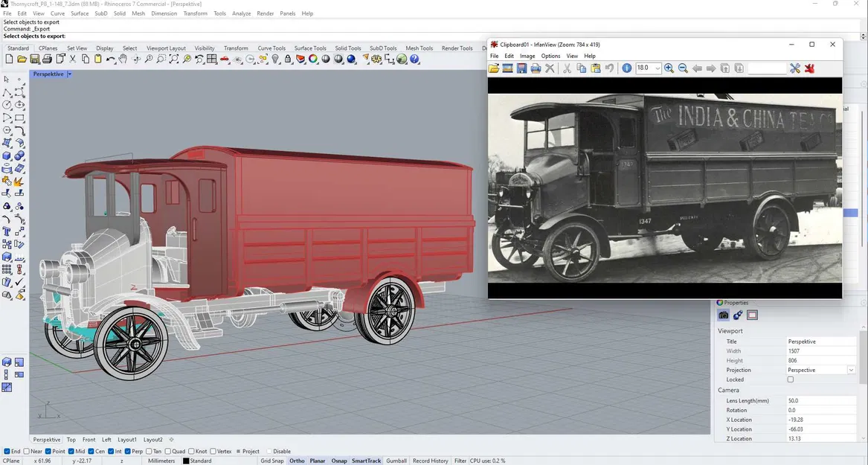Toggle Grid Snap in the status bar

click(x=271, y=461)
